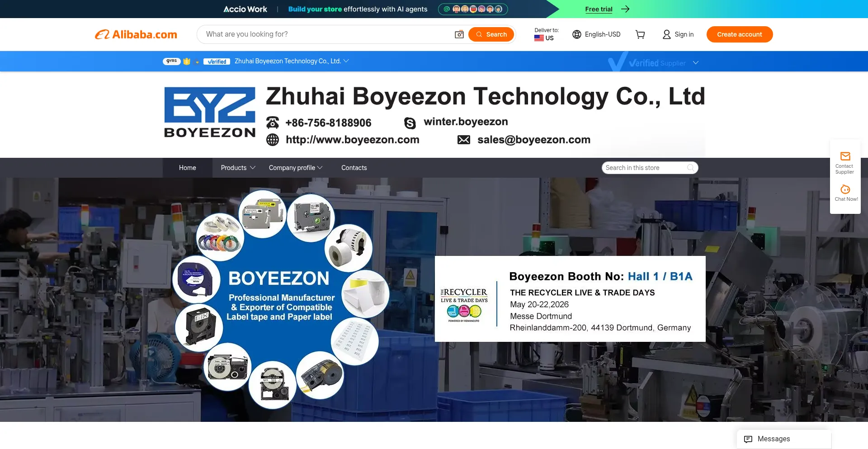This screenshot has height=449, width=868.
Task: Click the white label roll thumbnail
Action: [348, 248]
